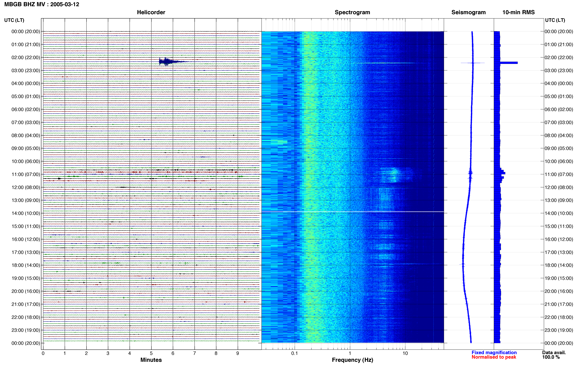Click the 'Data avail. 100.0 %' text
The height and width of the screenshot is (368, 588).
[554, 355]
